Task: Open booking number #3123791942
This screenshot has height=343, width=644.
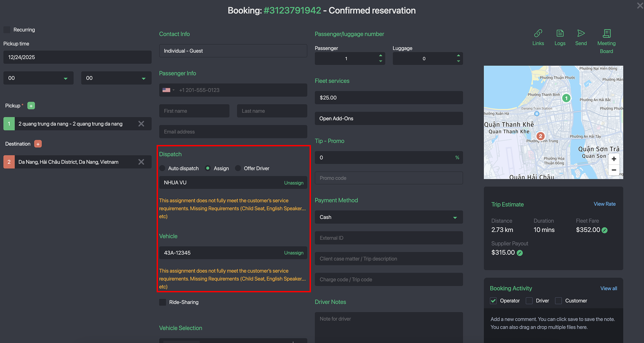Action: [292, 10]
